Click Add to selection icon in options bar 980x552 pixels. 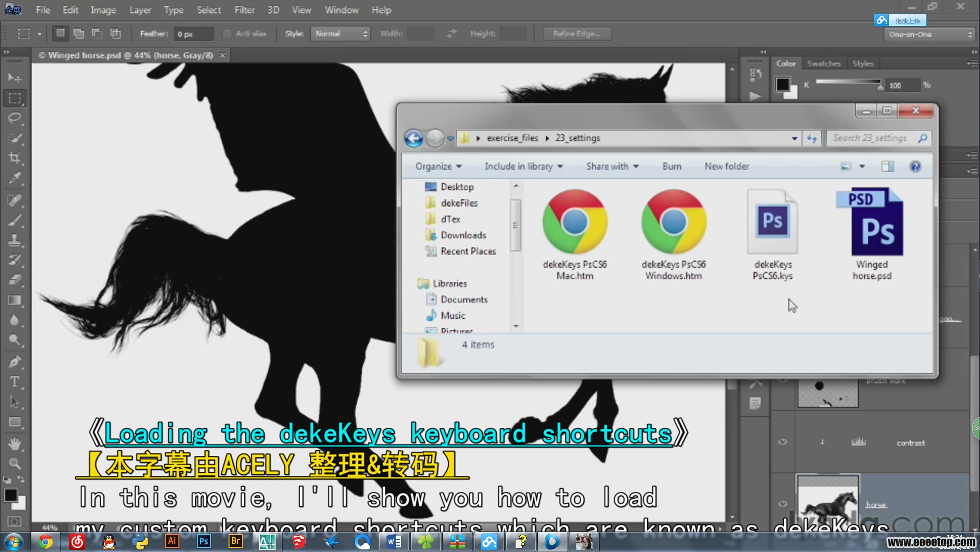[79, 34]
